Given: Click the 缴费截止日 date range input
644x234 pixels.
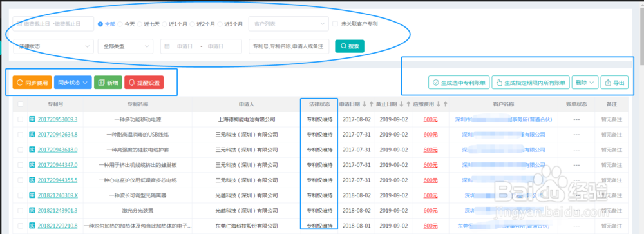Looking at the screenshot, I should pyautogui.click(x=53, y=24).
